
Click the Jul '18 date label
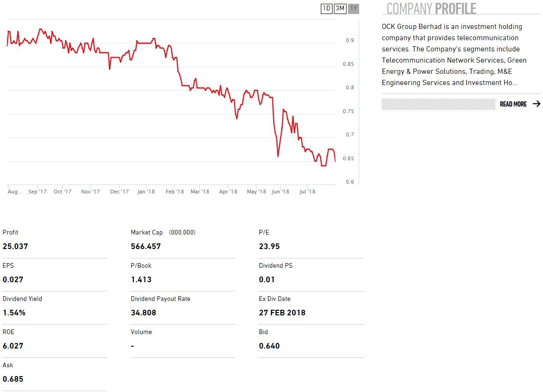[307, 192]
